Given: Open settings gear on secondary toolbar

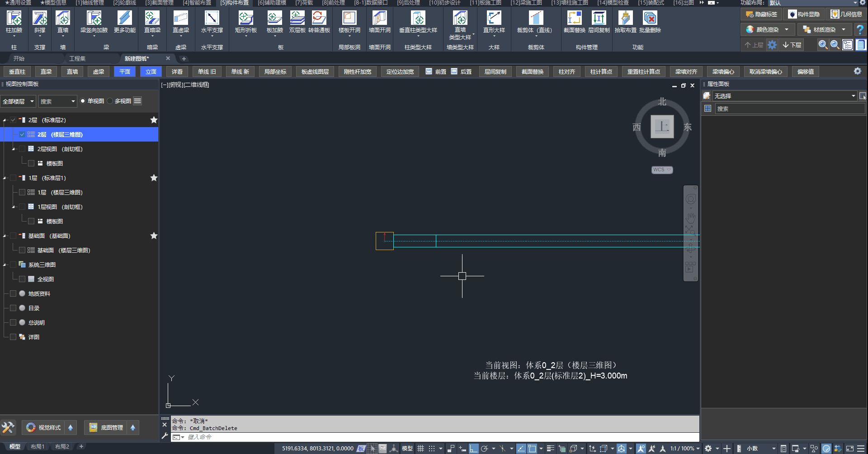Looking at the screenshot, I should pos(858,71).
